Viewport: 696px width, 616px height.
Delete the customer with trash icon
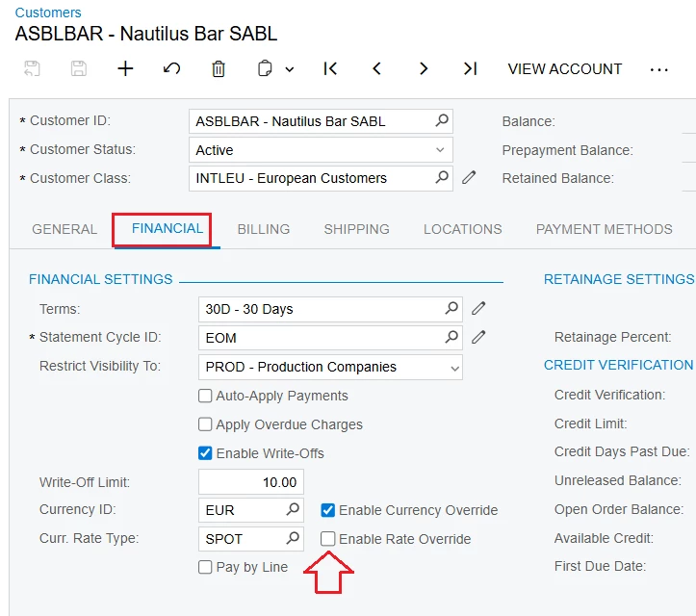coord(219,69)
